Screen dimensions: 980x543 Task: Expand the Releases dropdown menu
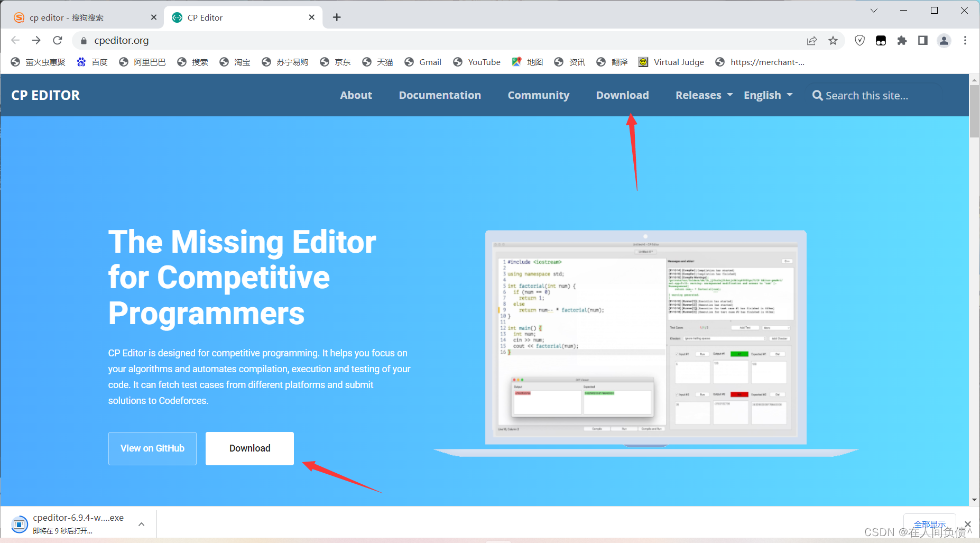coord(704,95)
